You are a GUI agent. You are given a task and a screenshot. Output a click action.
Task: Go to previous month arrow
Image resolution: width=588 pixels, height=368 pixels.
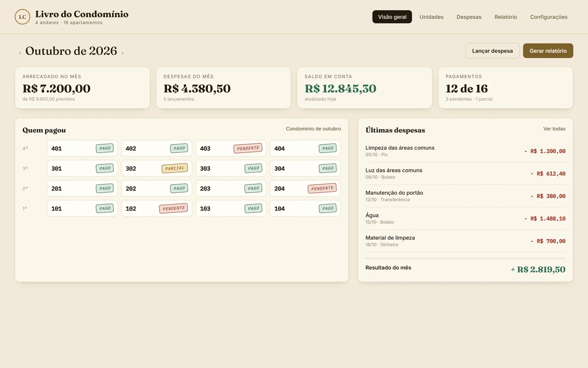[x=20, y=53]
